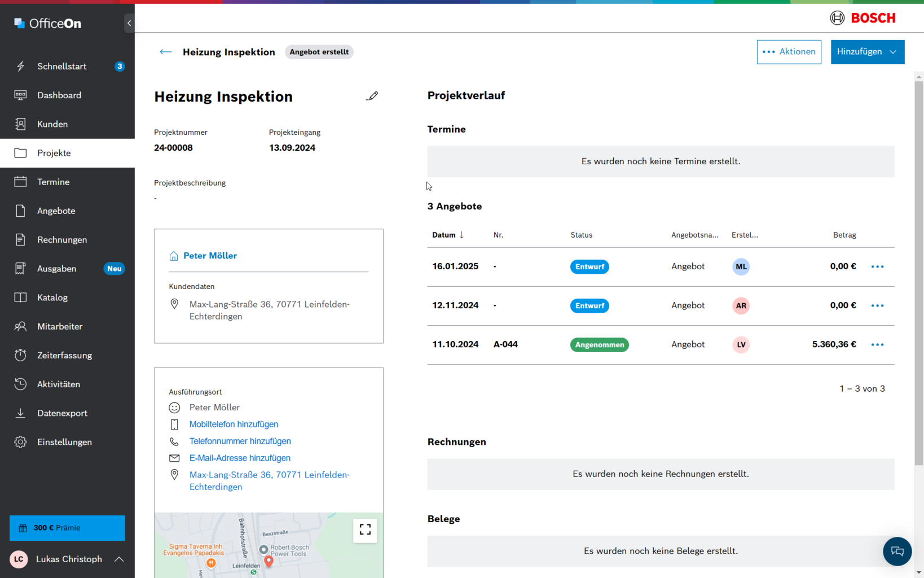Image resolution: width=924 pixels, height=578 pixels.
Task: Open the three-dot menu for offer A-044
Action: (x=877, y=345)
